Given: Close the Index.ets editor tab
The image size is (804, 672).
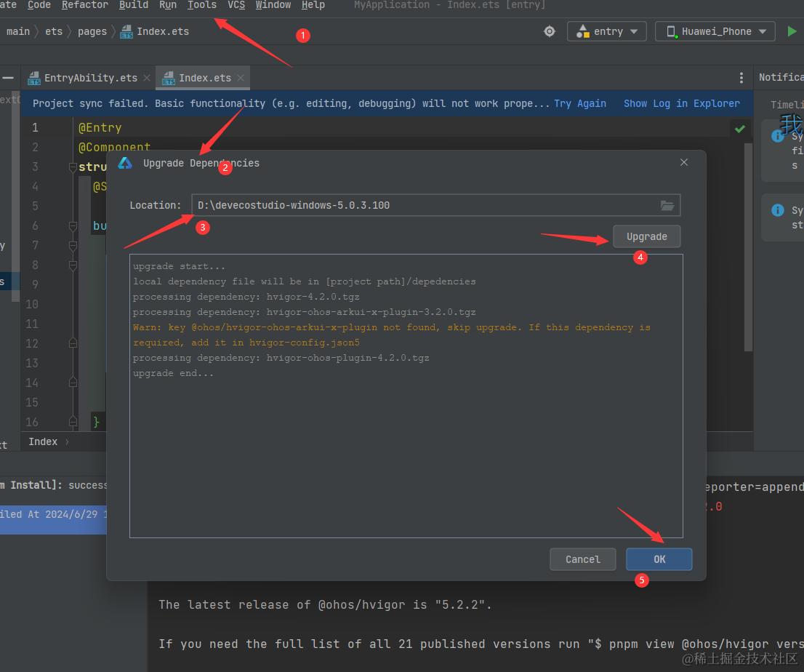Looking at the screenshot, I should [241, 78].
